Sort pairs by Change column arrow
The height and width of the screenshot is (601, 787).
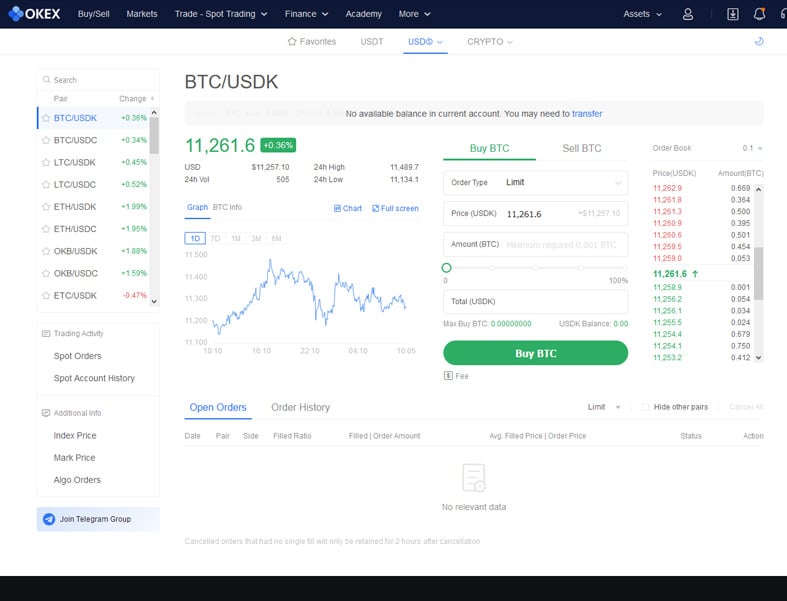152,98
